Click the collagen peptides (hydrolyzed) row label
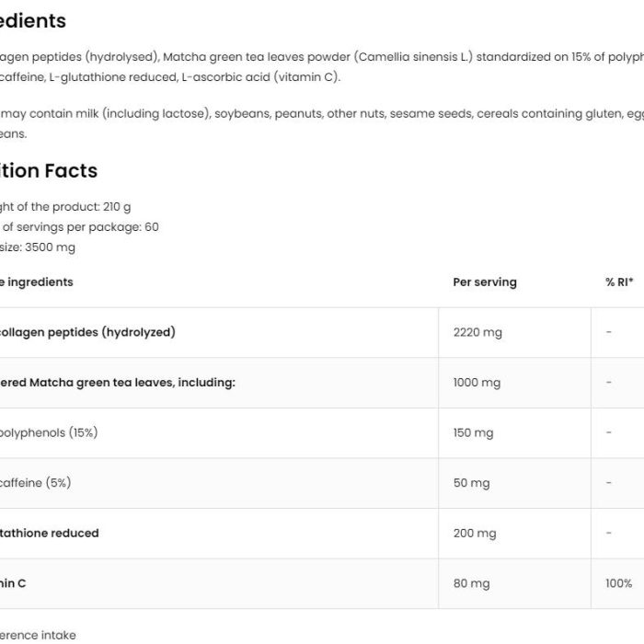The height and width of the screenshot is (644, 644). click(87, 332)
